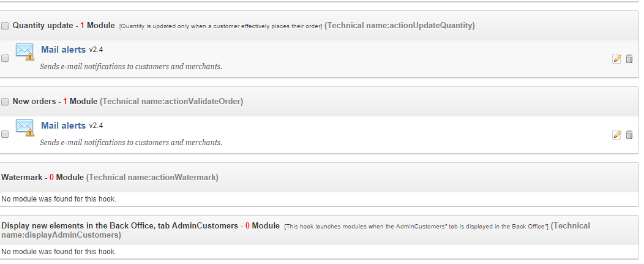Click 'No module was found' under Watermark
Viewport: 644px width, 264px height.
coord(59,199)
